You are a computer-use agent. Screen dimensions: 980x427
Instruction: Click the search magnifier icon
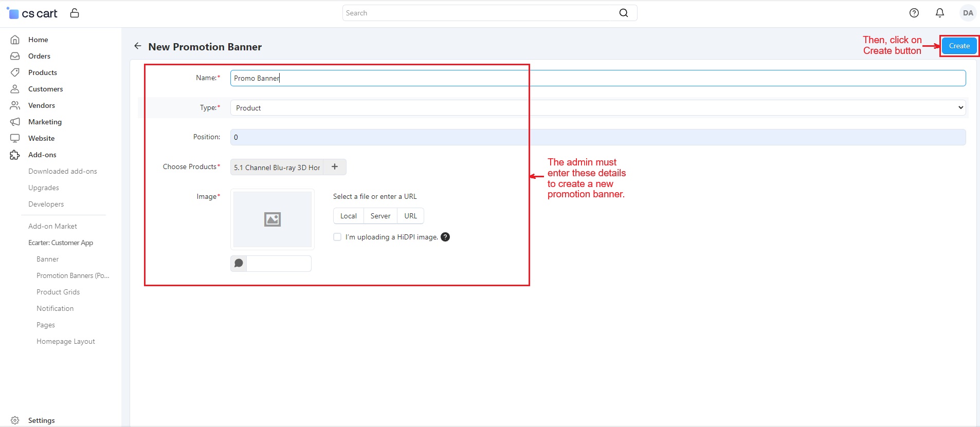pyautogui.click(x=623, y=13)
